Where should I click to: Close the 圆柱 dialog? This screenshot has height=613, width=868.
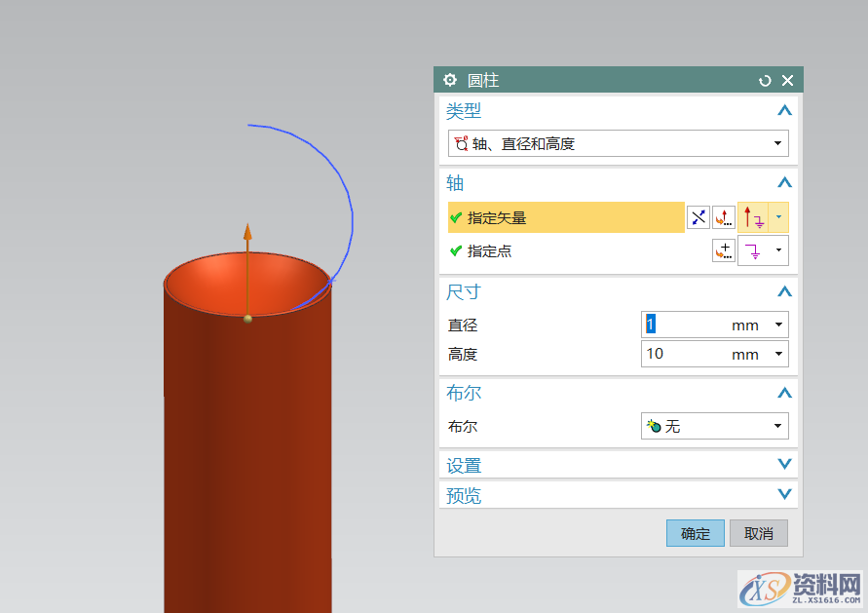787,80
